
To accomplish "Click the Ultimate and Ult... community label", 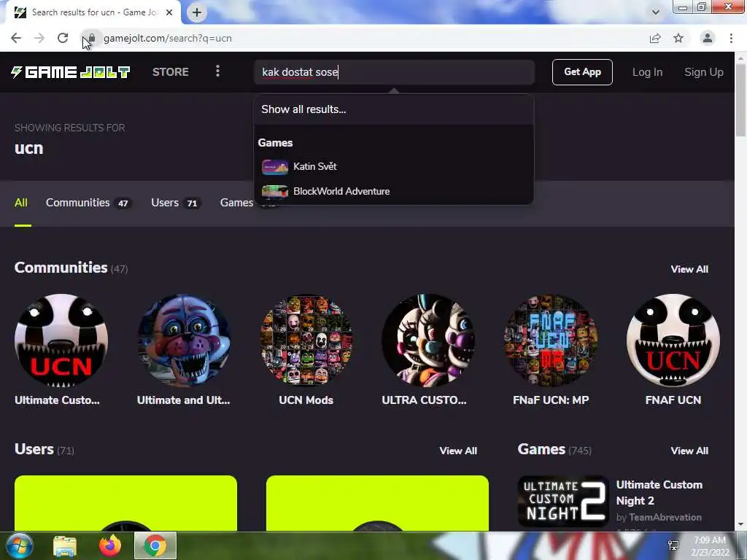I will click(183, 400).
